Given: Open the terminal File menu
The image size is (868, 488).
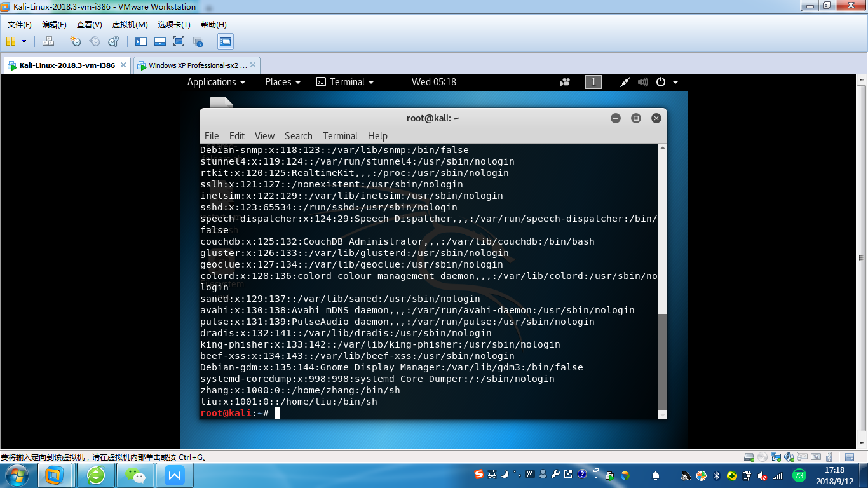Looking at the screenshot, I should coord(212,136).
